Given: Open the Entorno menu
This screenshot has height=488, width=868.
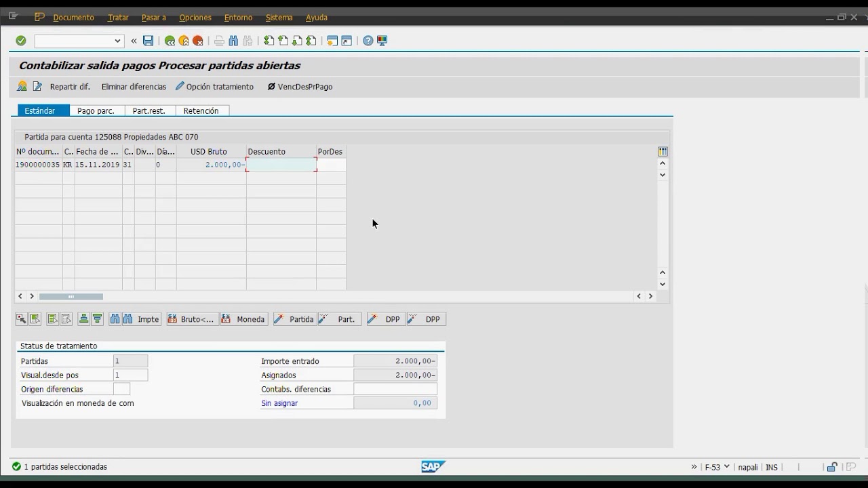Looking at the screenshot, I should click(238, 18).
